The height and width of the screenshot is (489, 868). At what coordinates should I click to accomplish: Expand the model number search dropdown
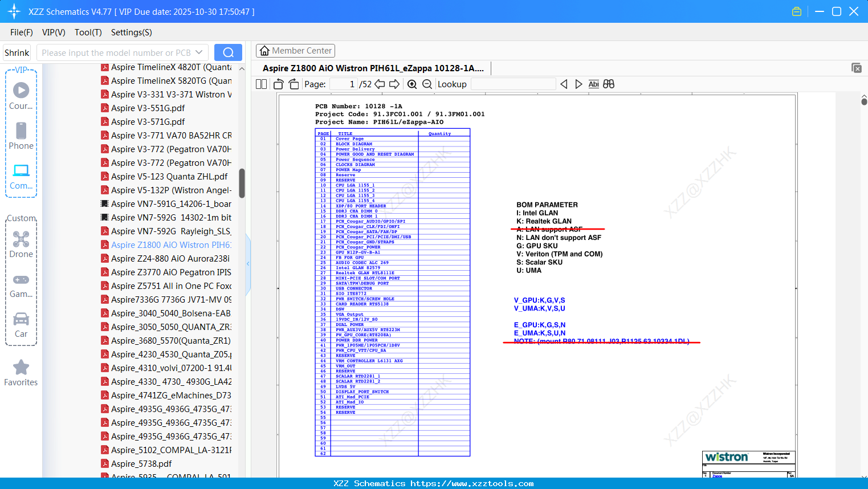[x=199, y=52]
